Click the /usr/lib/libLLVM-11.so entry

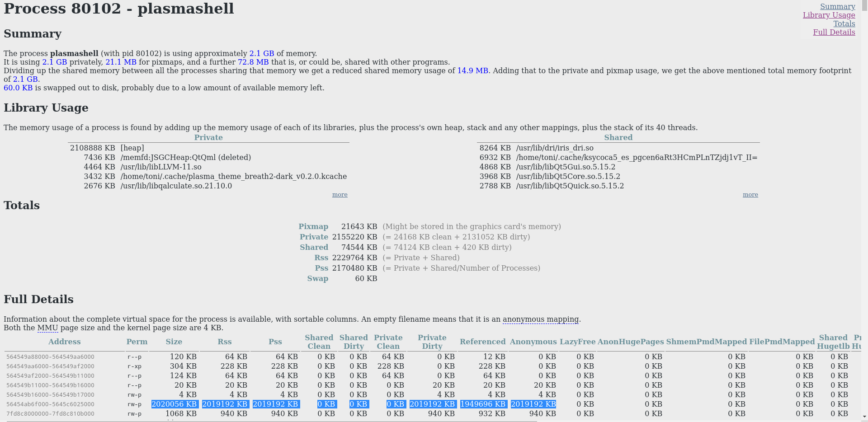161,167
